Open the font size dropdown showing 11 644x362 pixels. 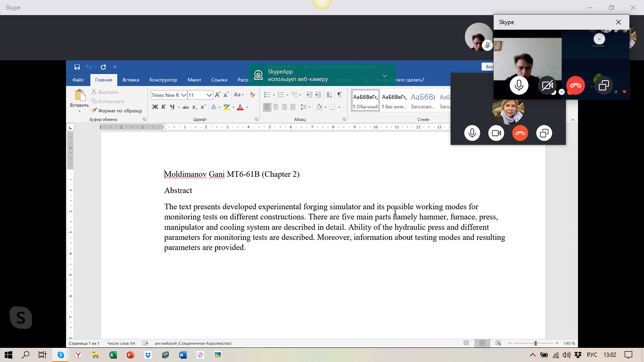[209, 95]
